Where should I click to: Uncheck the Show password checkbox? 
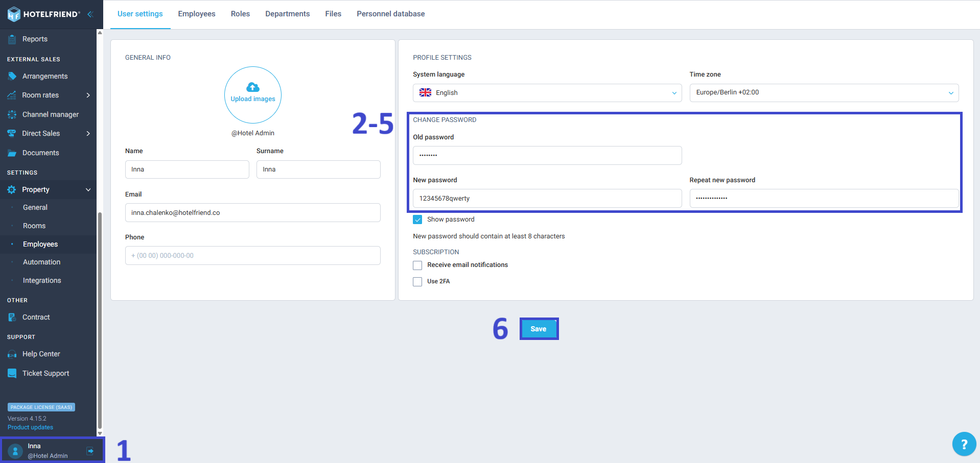click(x=417, y=220)
